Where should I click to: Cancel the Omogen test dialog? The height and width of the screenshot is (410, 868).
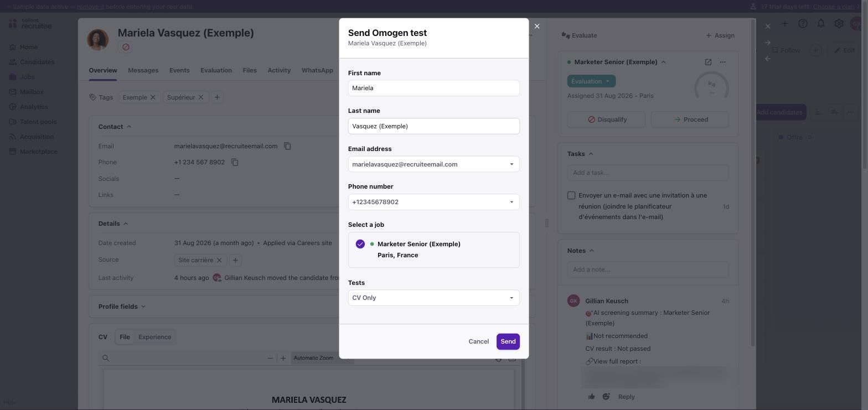[478, 341]
